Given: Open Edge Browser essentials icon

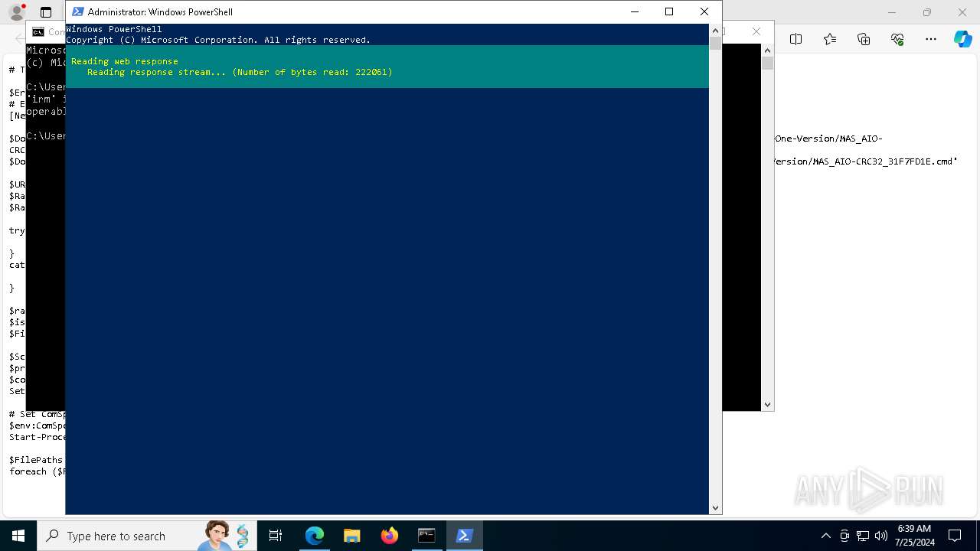Looking at the screenshot, I should 897,39.
